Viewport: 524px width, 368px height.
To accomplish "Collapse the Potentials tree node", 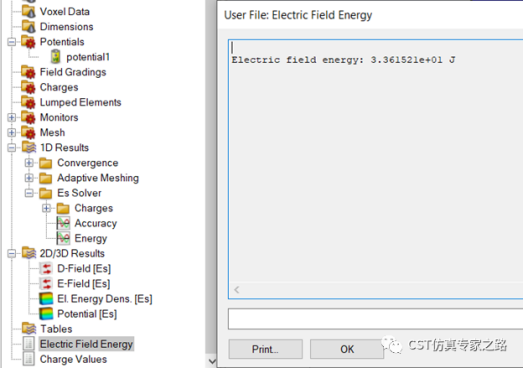I will click(12, 42).
